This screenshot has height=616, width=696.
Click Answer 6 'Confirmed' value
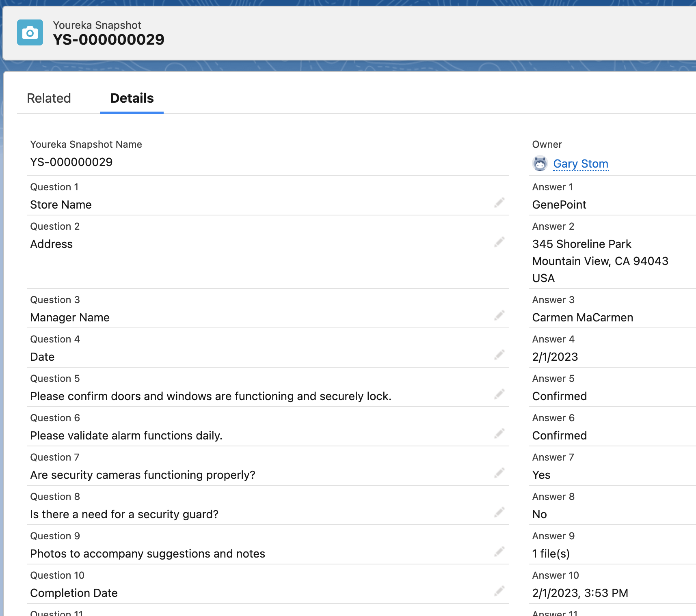[560, 436]
